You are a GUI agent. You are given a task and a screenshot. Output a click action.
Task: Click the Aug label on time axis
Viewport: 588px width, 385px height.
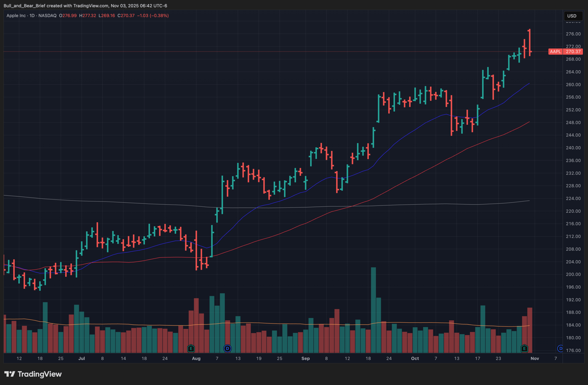click(196, 358)
